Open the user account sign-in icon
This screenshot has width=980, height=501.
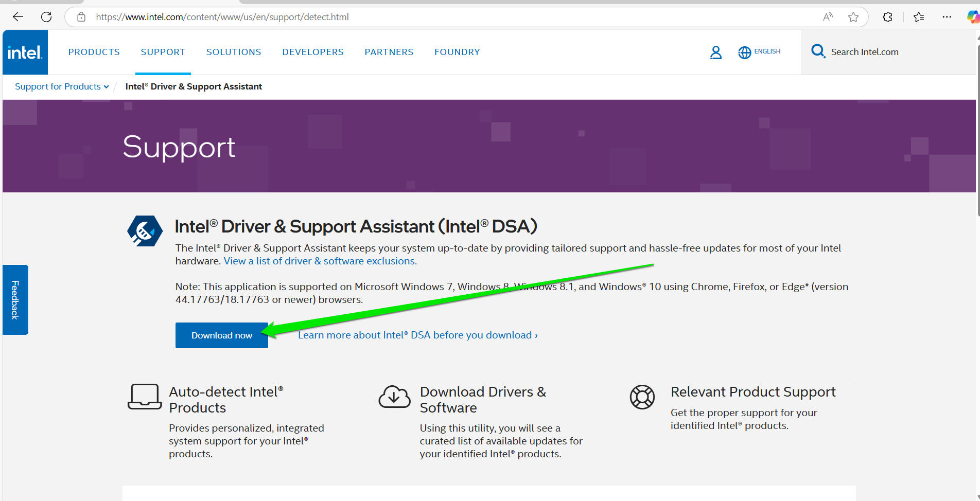716,52
